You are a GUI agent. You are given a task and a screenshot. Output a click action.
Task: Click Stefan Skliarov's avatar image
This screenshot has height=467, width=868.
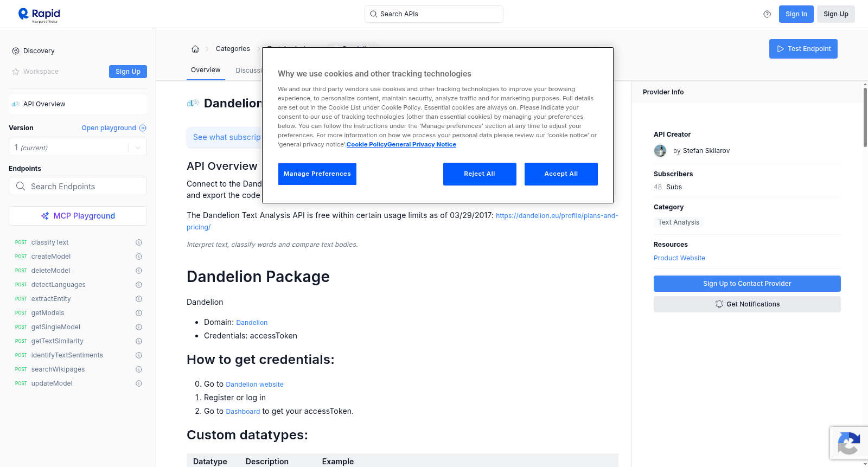(x=660, y=151)
